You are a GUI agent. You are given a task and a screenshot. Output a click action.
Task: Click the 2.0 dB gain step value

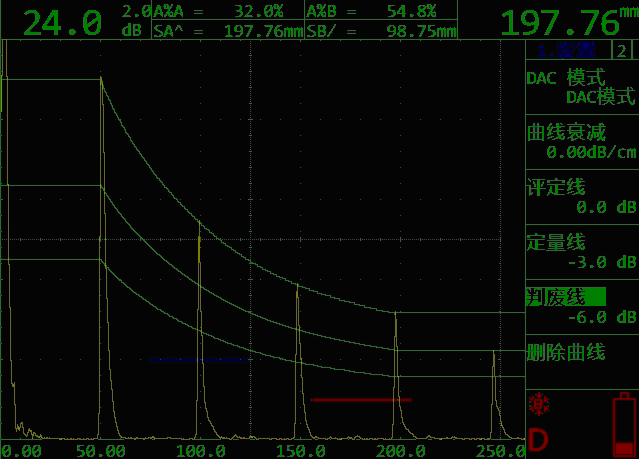(x=135, y=11)
